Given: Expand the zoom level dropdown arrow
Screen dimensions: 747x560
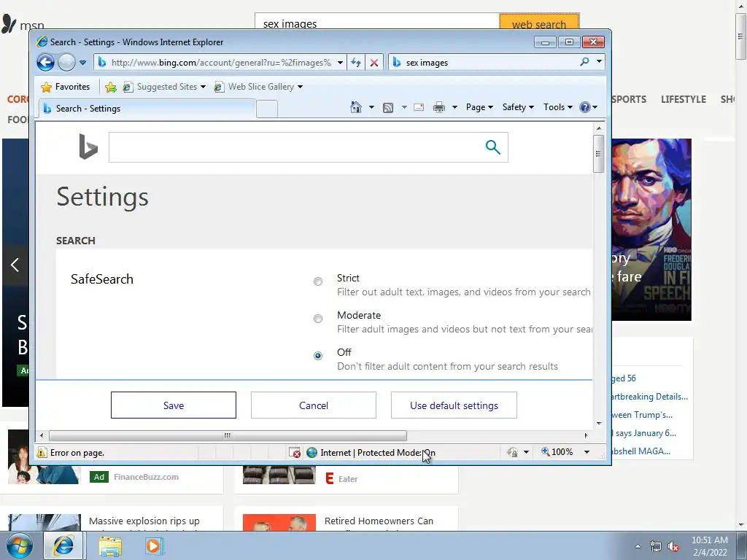Looking at the screenshot, I should [587, 452].
